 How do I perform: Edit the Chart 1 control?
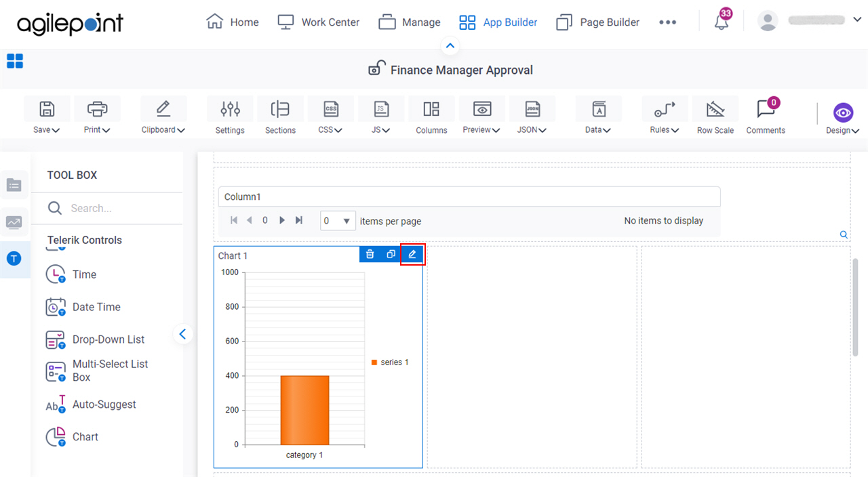tap(412, 254)
